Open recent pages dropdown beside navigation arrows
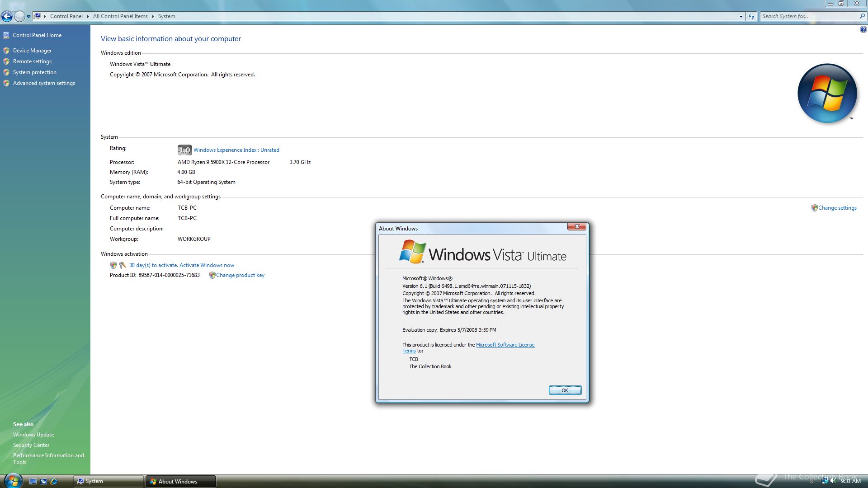Viewport: 868px width, 488px height. 28,17
